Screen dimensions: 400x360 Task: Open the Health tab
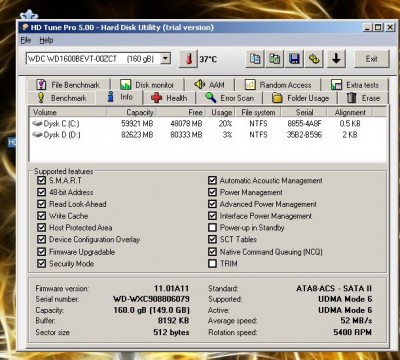169,98
